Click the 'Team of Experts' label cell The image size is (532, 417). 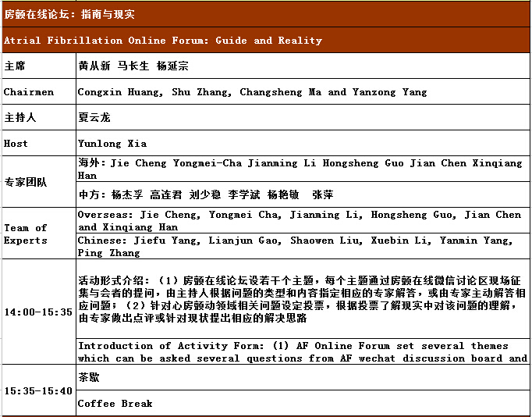(x=39, y=233)
